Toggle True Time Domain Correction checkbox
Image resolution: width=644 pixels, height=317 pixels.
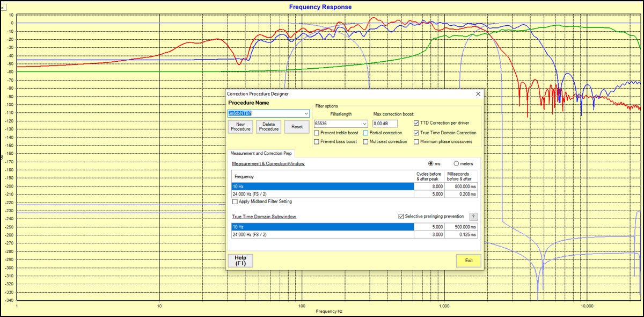click(x=416, y=133)
